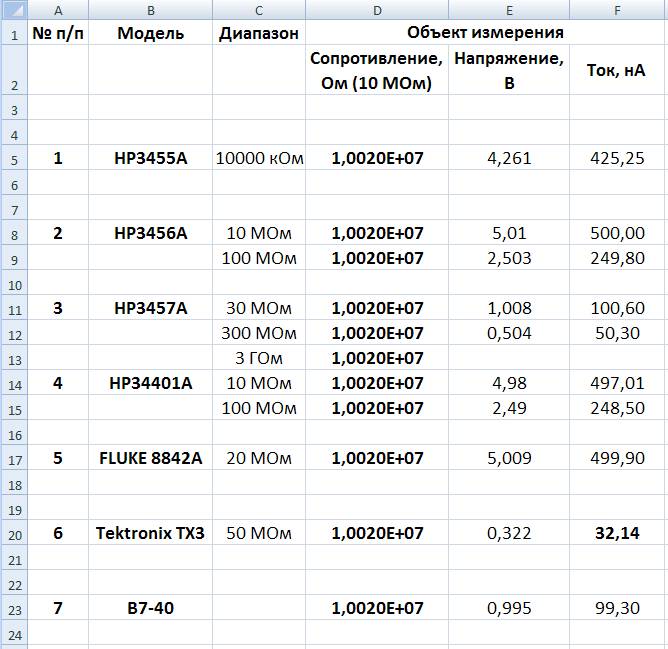This screenshot has height=649, width=668.
Task: Select column E header
Action: (509, 10)
